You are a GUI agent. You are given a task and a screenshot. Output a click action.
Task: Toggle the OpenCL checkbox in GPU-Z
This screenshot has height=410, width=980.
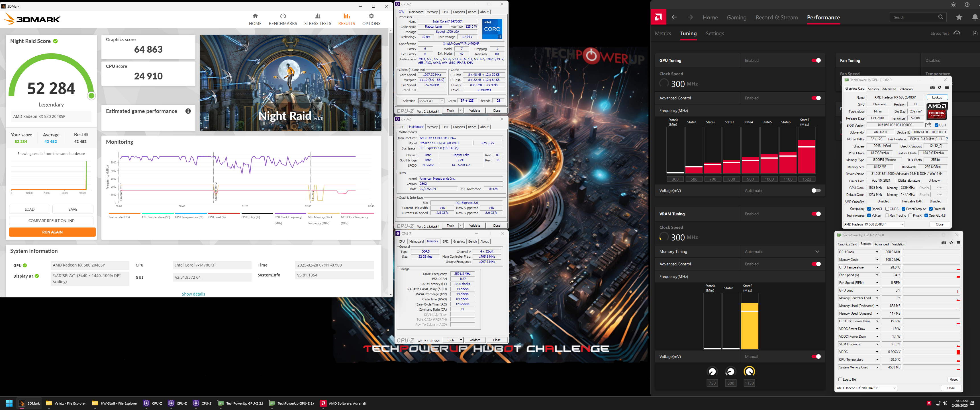pos(869,209)
